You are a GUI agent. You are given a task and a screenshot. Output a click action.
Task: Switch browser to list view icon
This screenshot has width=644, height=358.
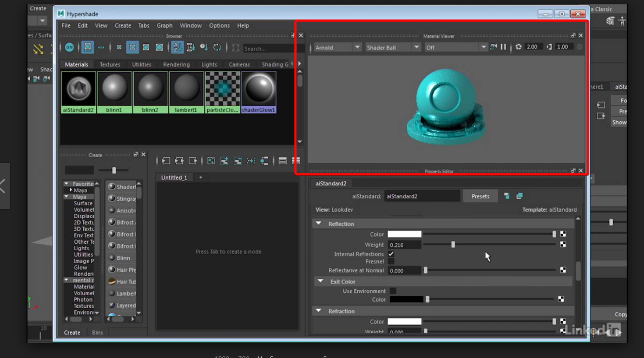(x=101, y=48)
